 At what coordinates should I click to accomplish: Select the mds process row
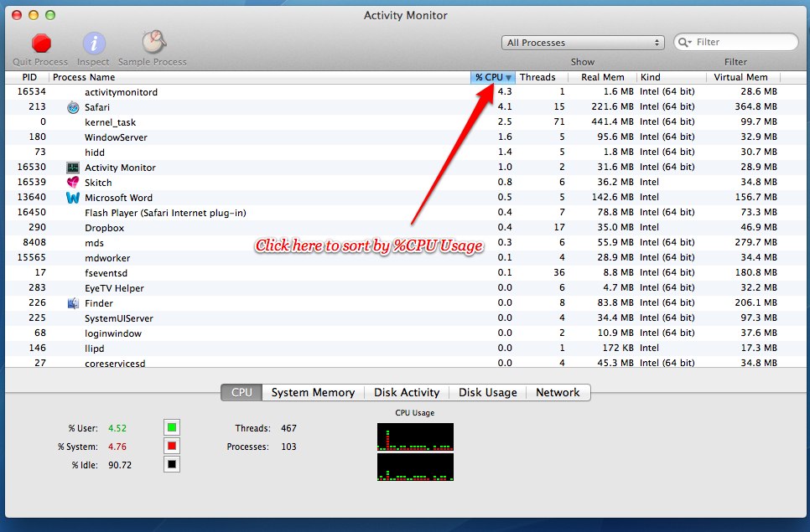(405, 242)
